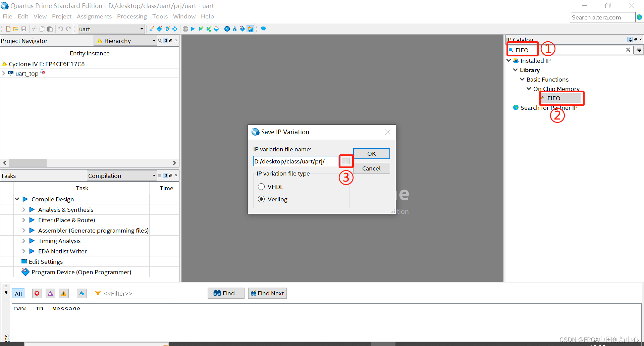
Task: Open the Assignment Editor pencil icon
Action: pos(152,29)
